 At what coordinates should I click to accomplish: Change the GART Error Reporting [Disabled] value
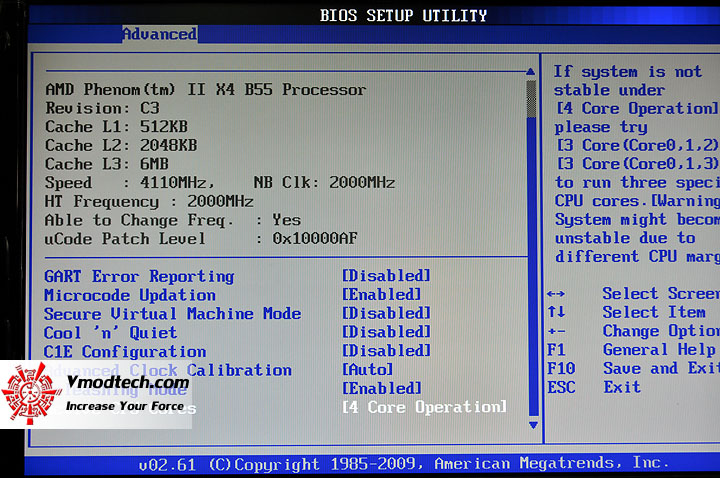pyautogui.click(x=387, y=276)
